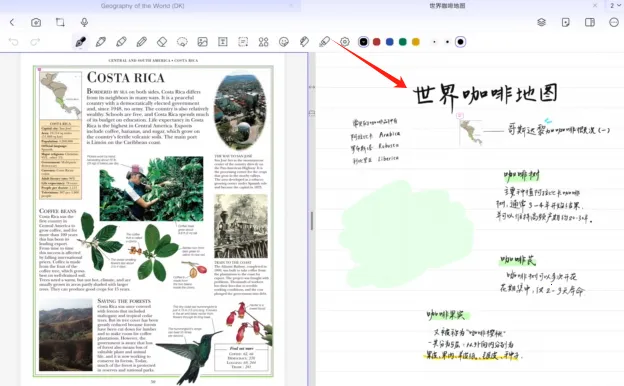The image size is (624, 386).
Task: Choose the black pen color
Action: 363,42
